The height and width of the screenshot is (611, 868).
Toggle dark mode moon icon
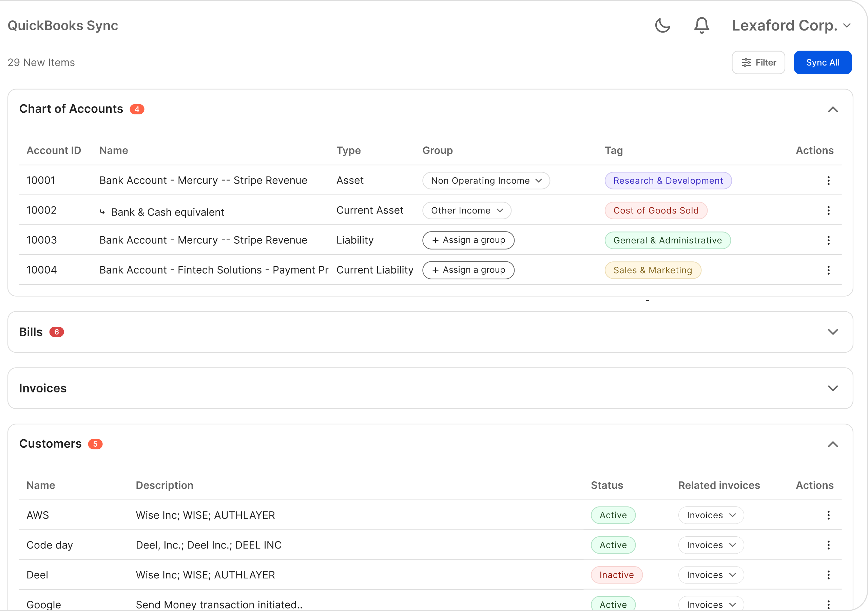point(662,25)
